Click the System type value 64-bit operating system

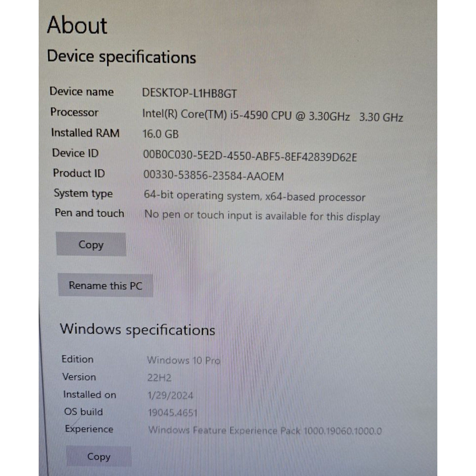tap(255, 196)
